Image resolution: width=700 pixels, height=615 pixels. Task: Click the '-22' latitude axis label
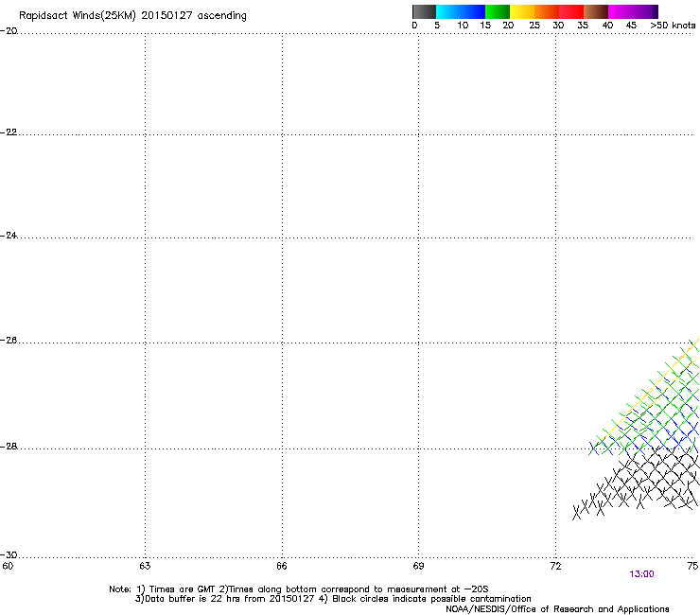click(x=9, y=132)
